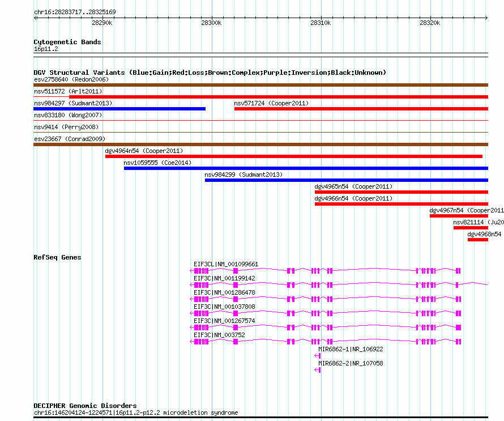Click the brown bar under esv23667
Screen dimensions: 504x421
260,144
